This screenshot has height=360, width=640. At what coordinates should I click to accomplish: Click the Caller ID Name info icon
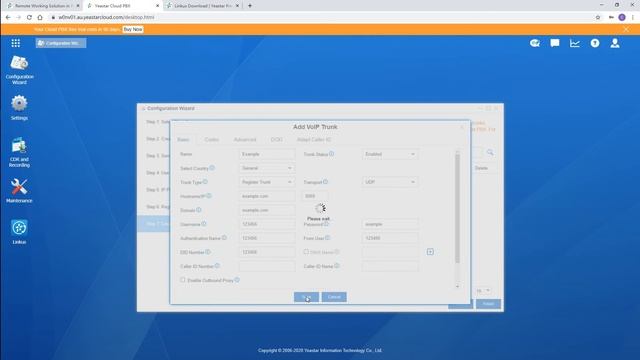pyautogui.click(x=337, y=266)
